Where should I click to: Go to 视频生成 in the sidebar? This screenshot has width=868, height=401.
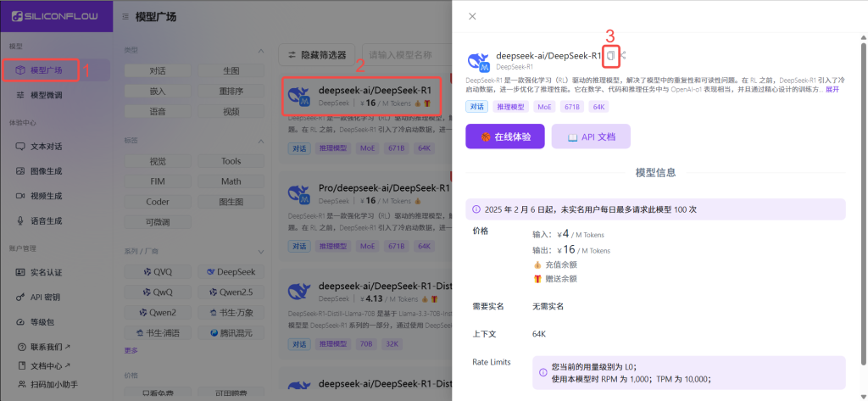[x=55, y=196]
